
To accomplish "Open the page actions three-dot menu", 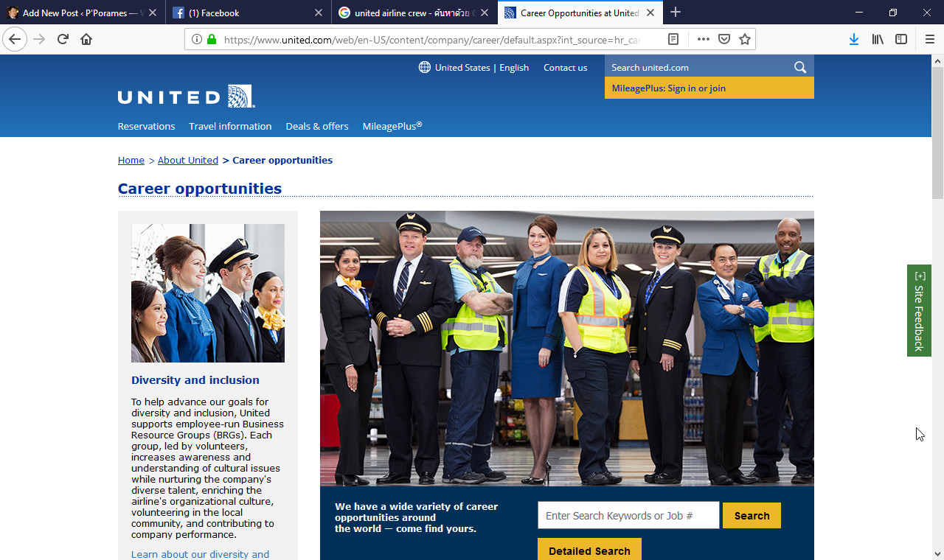I will pyautogui.click(x=704, y=39).
